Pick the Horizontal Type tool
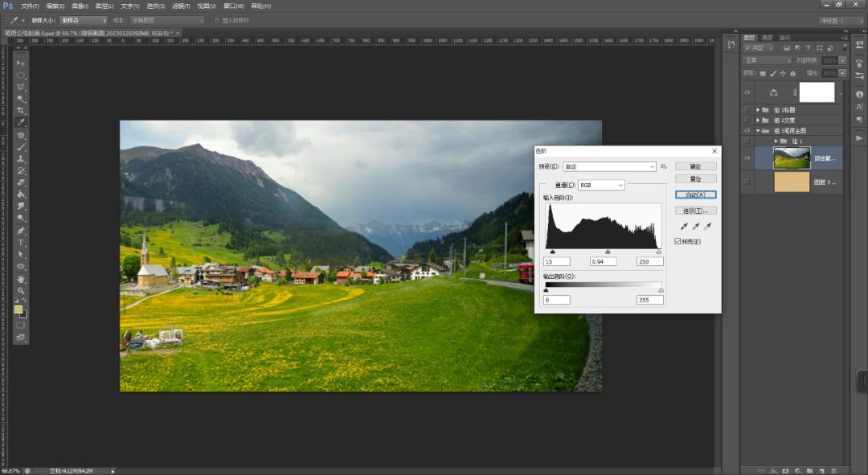 pos(21,243)
